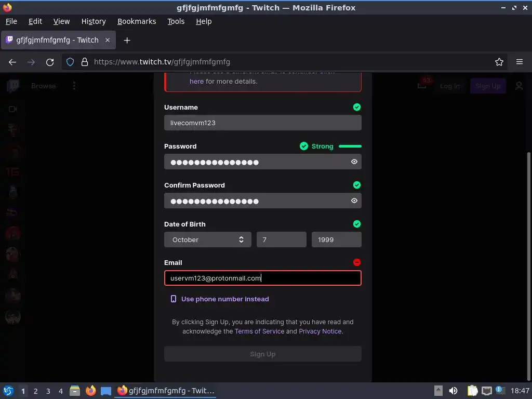Click the dimmed Browse link
This screenshot has width=532, height=399.
click(44, 86)
